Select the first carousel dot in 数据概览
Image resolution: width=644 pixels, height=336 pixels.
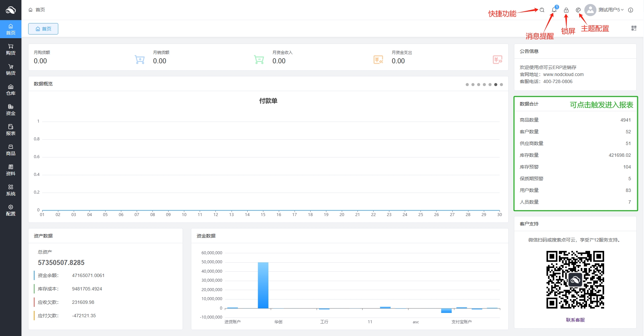pos(467,85)
